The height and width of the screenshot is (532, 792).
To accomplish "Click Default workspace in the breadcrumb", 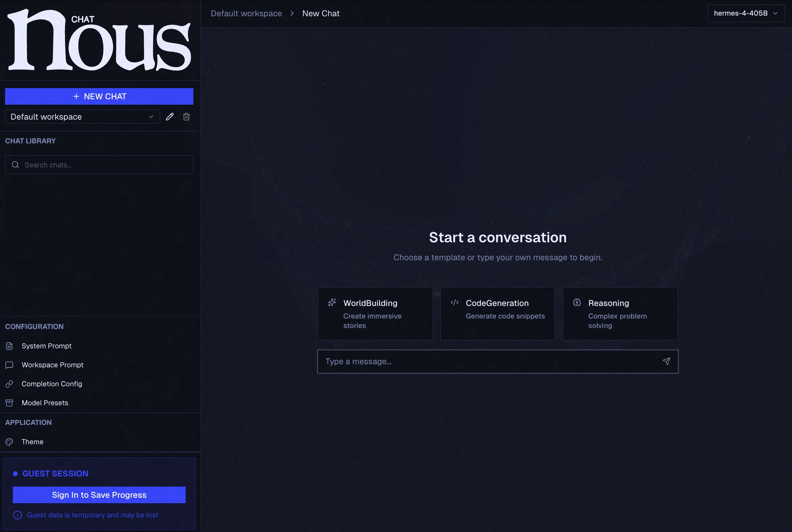I will (246, 14).
